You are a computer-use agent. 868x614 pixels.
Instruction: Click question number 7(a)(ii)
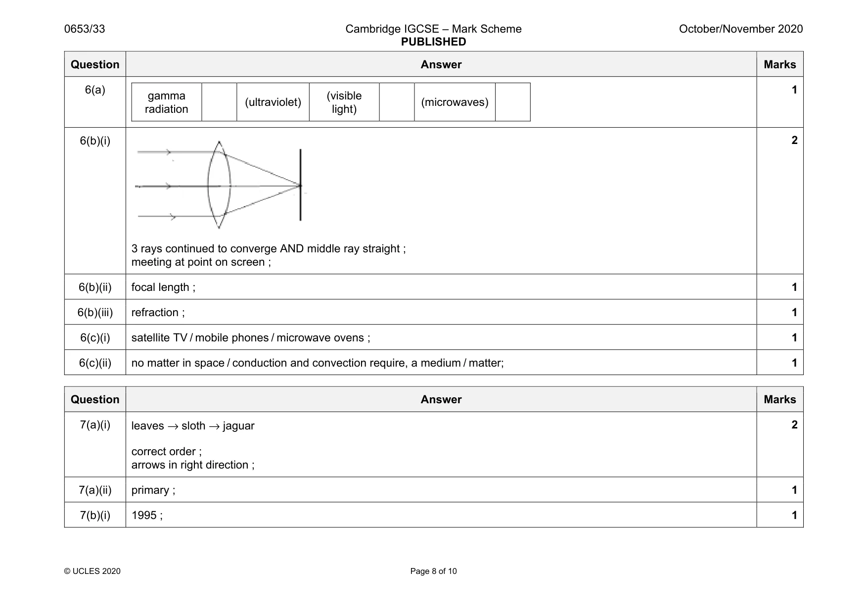[x=95, y=490]
